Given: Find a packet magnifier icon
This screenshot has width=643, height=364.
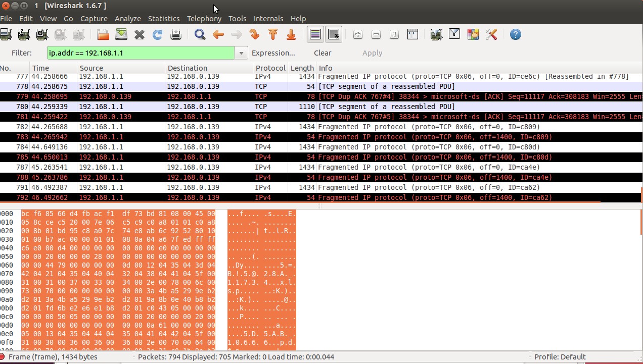Looking at the screenshot, I should 200,34.
